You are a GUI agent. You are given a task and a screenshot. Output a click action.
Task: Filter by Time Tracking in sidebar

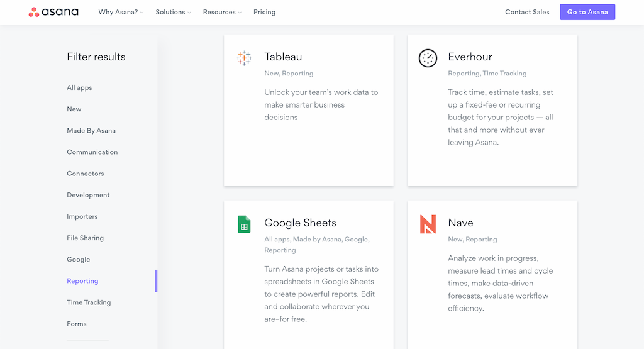(89, 302)
